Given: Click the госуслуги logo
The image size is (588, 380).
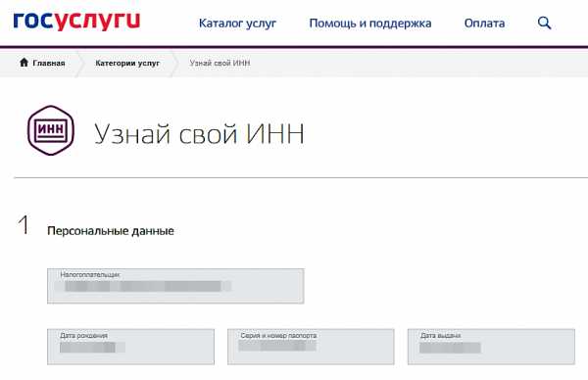Looking at the screenshot, I should (76, 21).
